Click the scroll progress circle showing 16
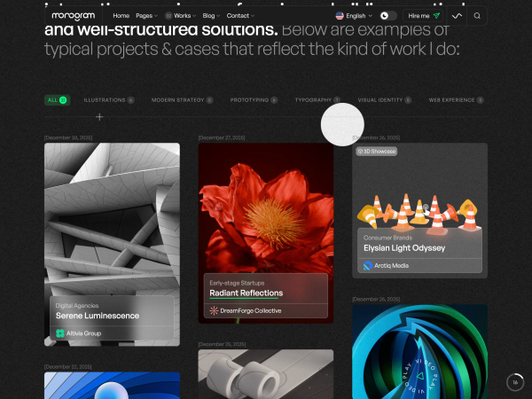 515,382
